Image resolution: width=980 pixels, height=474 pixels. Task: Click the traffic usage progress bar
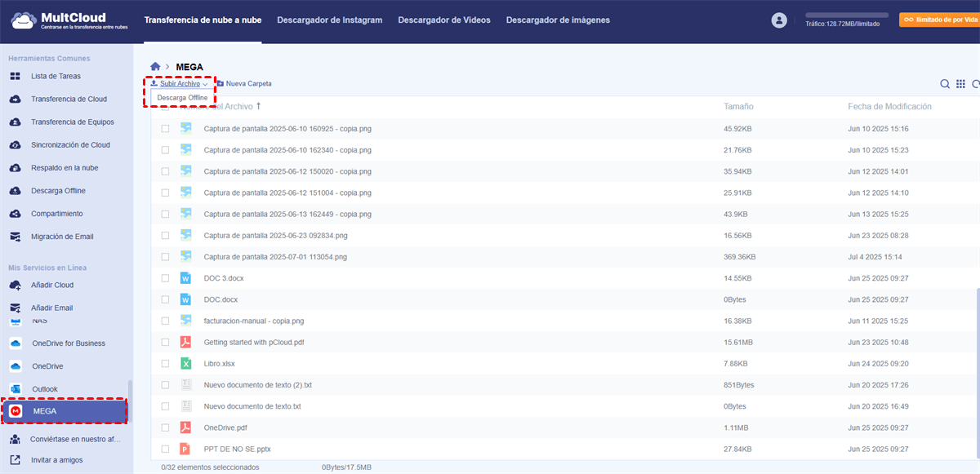pyautogui.click(x=847, y=15)
